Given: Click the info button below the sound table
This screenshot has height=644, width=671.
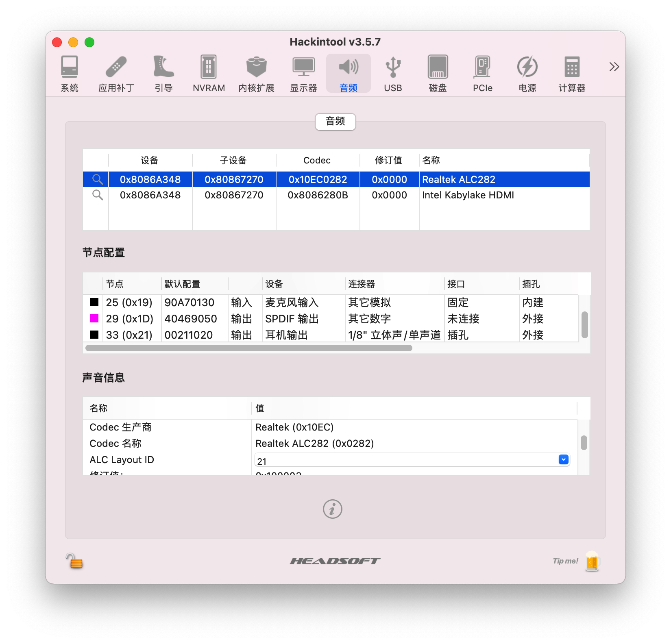Looking at the screenshot, I should 333,509.
